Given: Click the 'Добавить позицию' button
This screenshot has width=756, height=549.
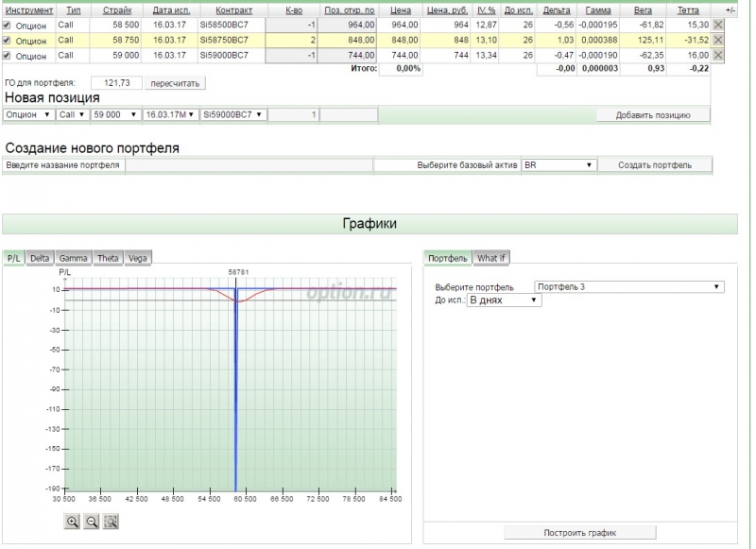Looking at the screenshot, I should [x=654, y=114].
